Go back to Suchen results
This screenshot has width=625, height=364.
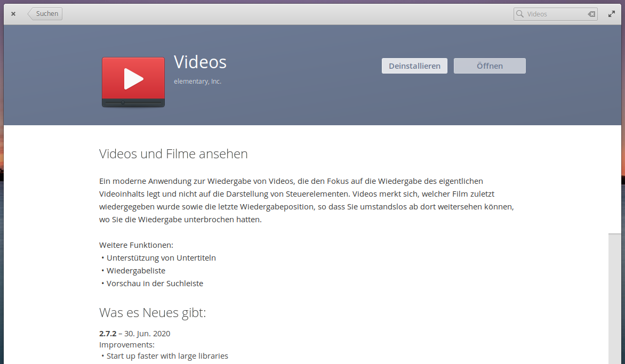point(46,14)
